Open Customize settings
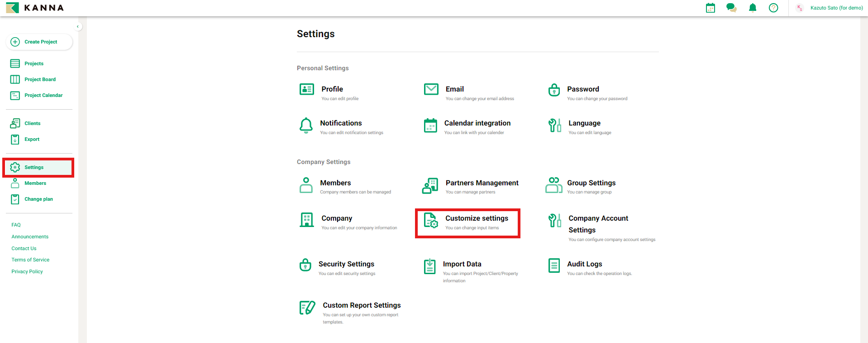 476,218
